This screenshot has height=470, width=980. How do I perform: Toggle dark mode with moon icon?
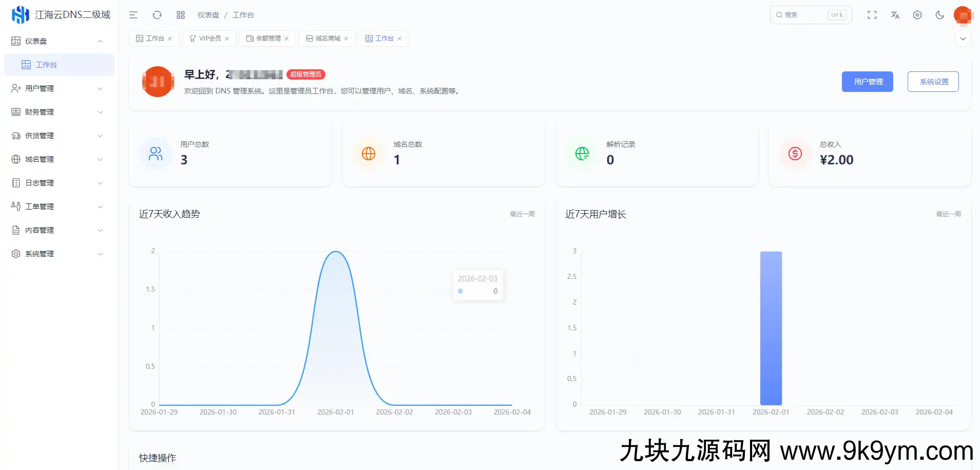pyautogui.click(x=939, y=15)
